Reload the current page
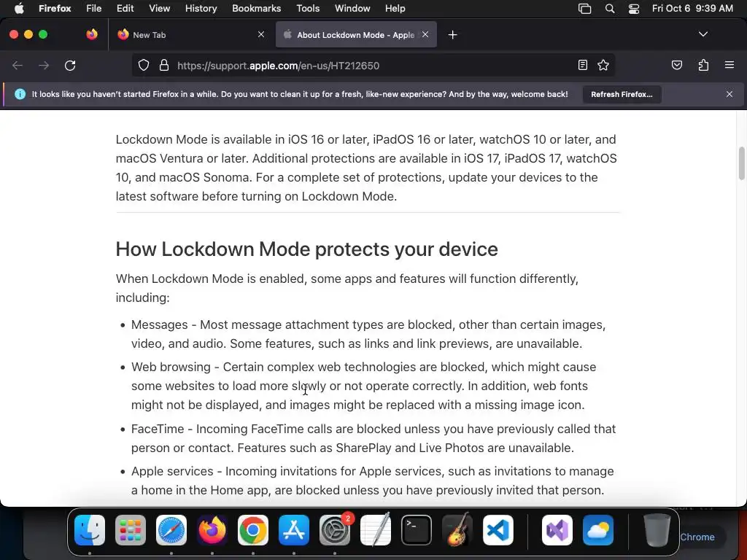Viewport: 747px width, 560px height. 70,65
